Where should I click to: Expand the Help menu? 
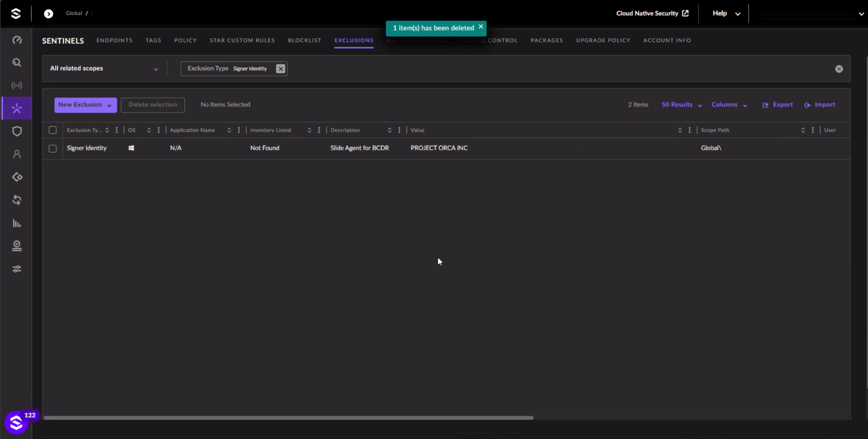[726, 13]
